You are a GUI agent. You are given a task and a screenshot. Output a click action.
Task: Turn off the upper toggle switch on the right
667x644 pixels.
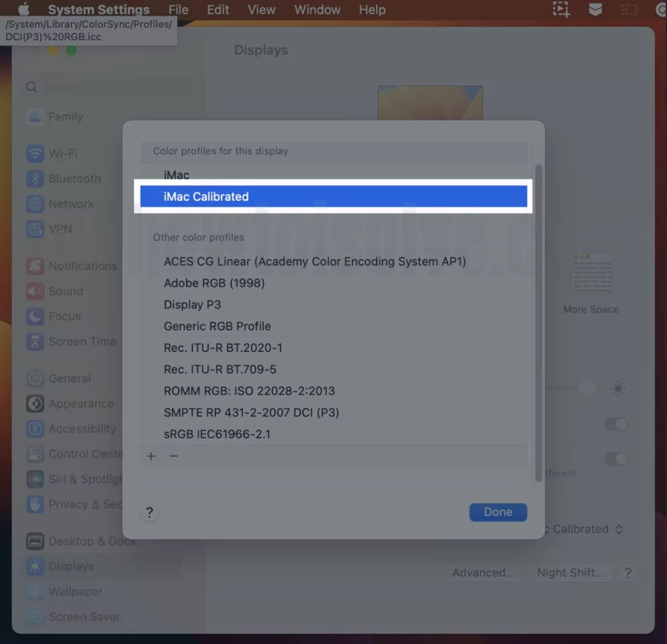point(616,424)
